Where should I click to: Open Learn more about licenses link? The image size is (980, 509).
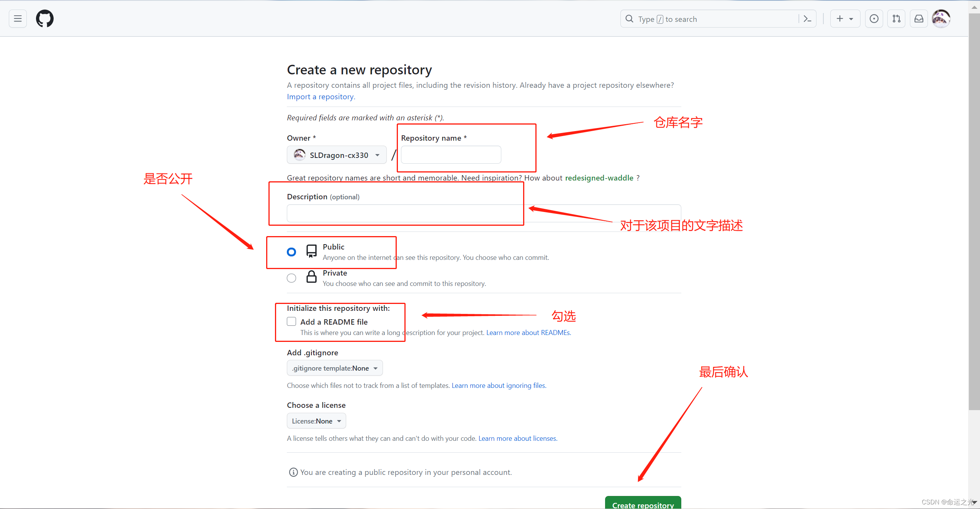tap(518, 438)
